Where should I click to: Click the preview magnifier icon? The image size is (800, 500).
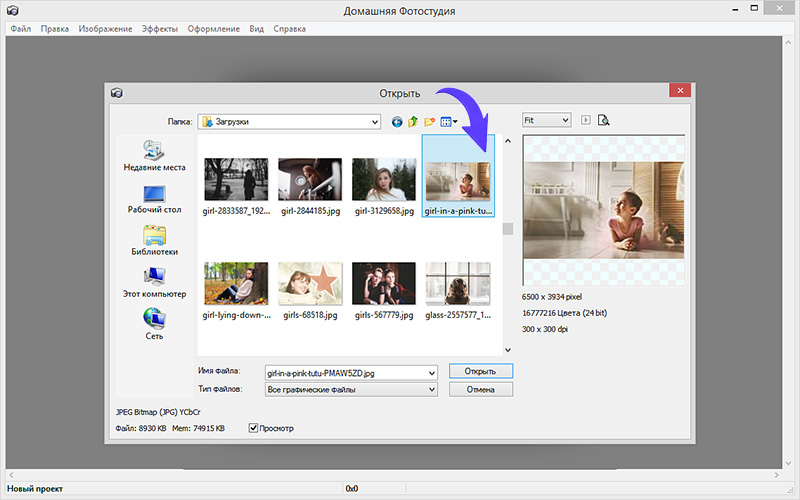(x=603, y=120)
